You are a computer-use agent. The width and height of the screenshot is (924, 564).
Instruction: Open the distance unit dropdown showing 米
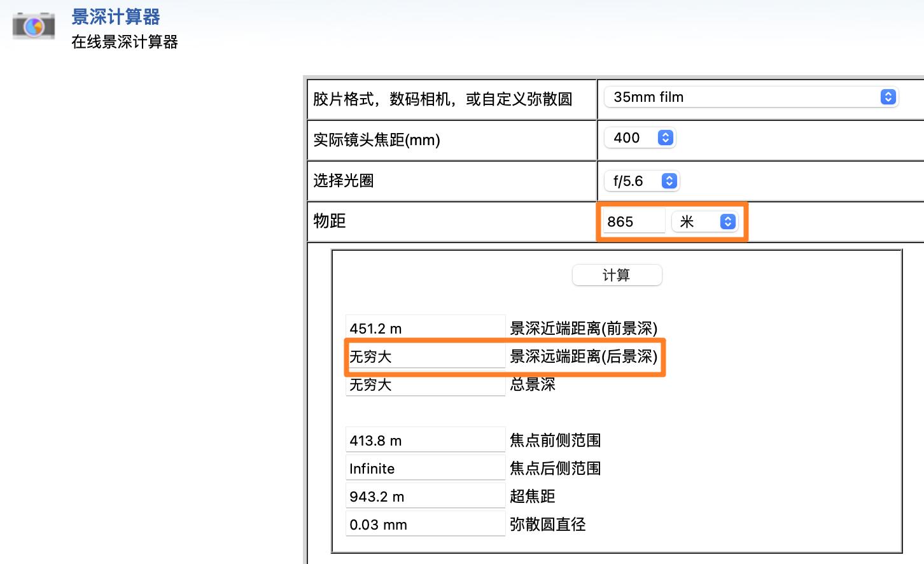tap(705, 221)
